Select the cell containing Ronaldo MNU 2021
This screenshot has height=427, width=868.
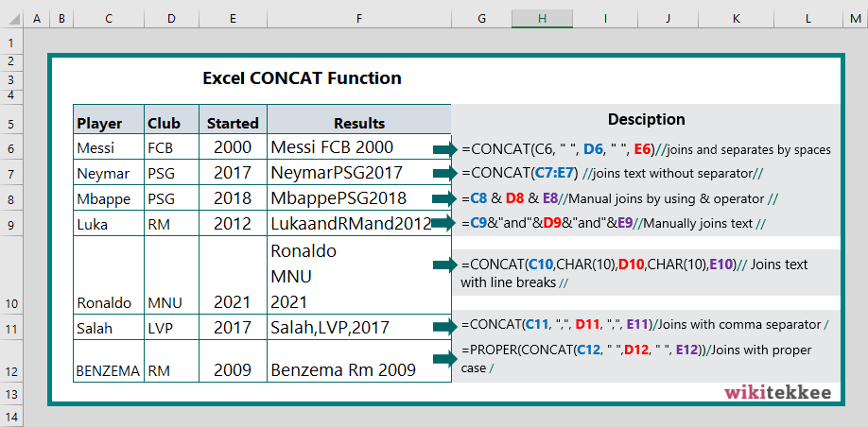[359, 276]
